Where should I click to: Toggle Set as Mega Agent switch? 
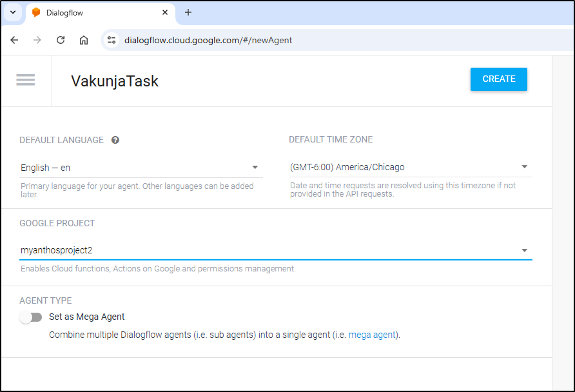(x=31, y=317)
